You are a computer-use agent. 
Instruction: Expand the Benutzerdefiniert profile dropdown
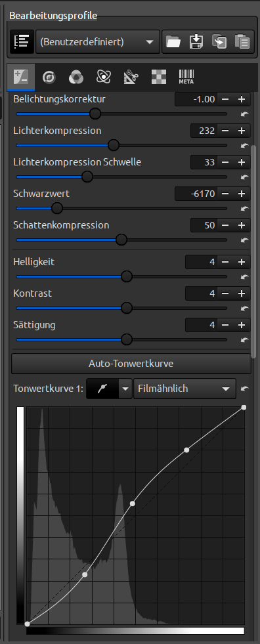click(98, 41)
